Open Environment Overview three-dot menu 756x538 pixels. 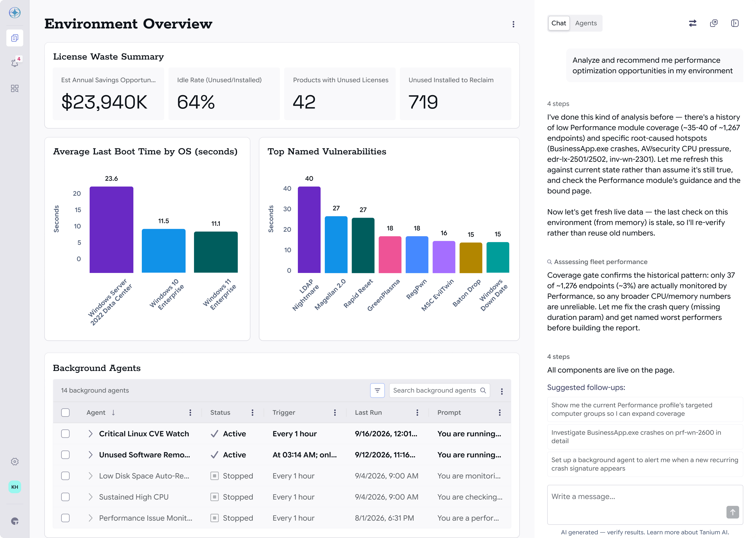click(x=513, y=24)
